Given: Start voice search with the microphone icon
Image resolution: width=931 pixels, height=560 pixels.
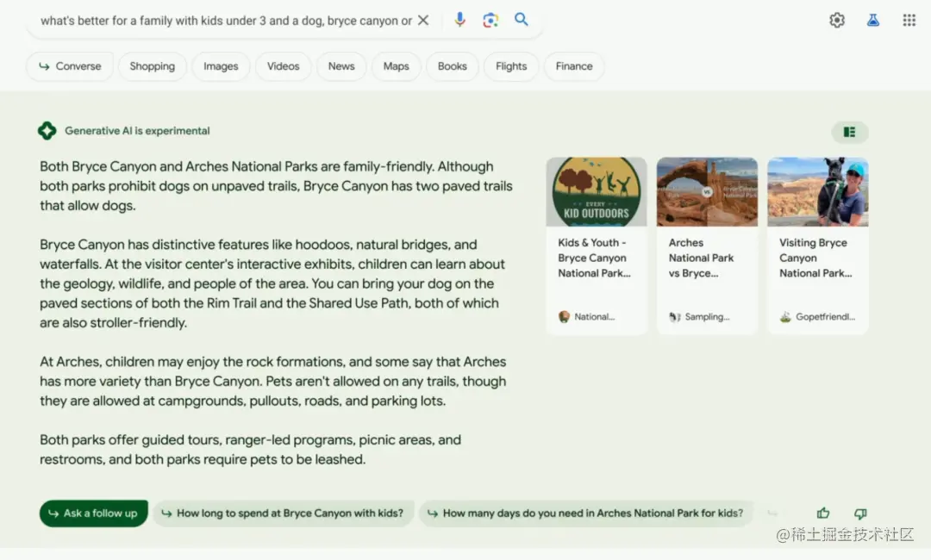Looking at the screenshot, I should tap(459, 20).
